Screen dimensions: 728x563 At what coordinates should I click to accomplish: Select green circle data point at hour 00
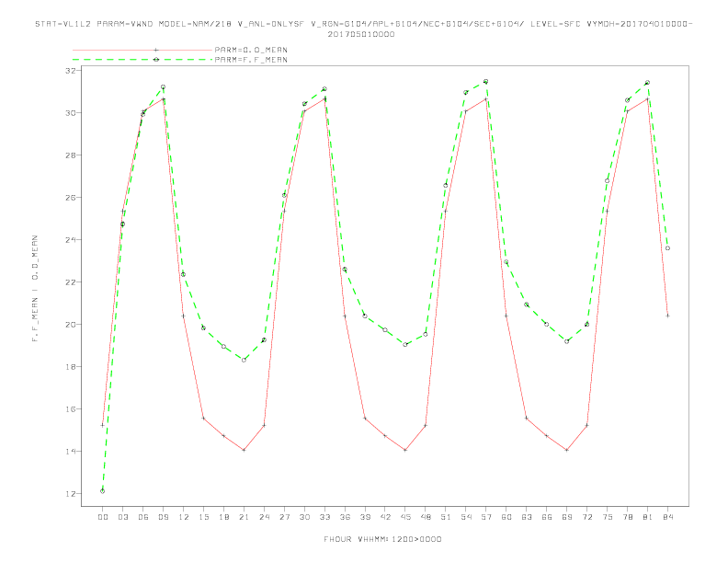(103, 491)
